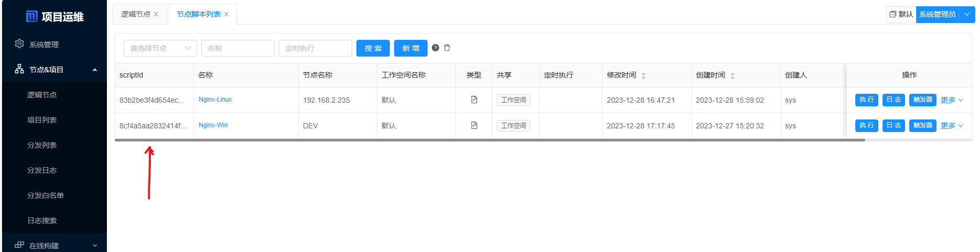Expand 更多 menu for Nginx-Linux row

coord(951,100)
